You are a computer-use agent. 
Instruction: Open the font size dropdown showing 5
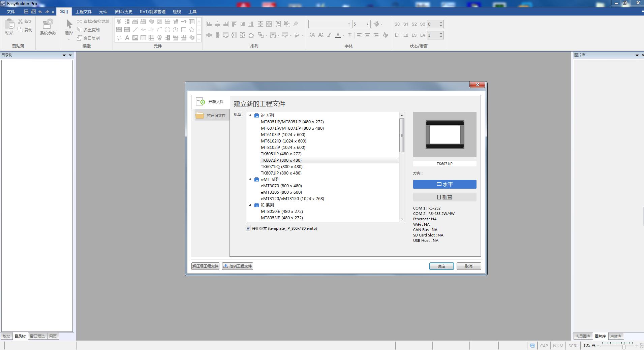367,24
